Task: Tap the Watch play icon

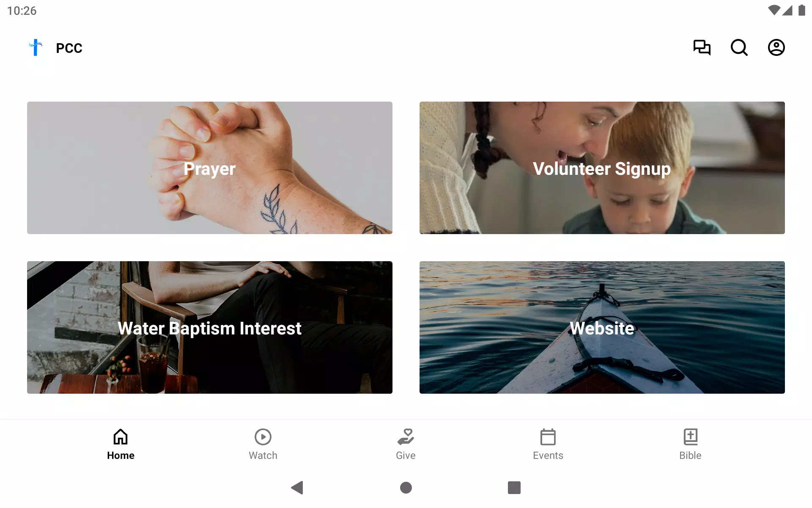Action: coord(263,437)
